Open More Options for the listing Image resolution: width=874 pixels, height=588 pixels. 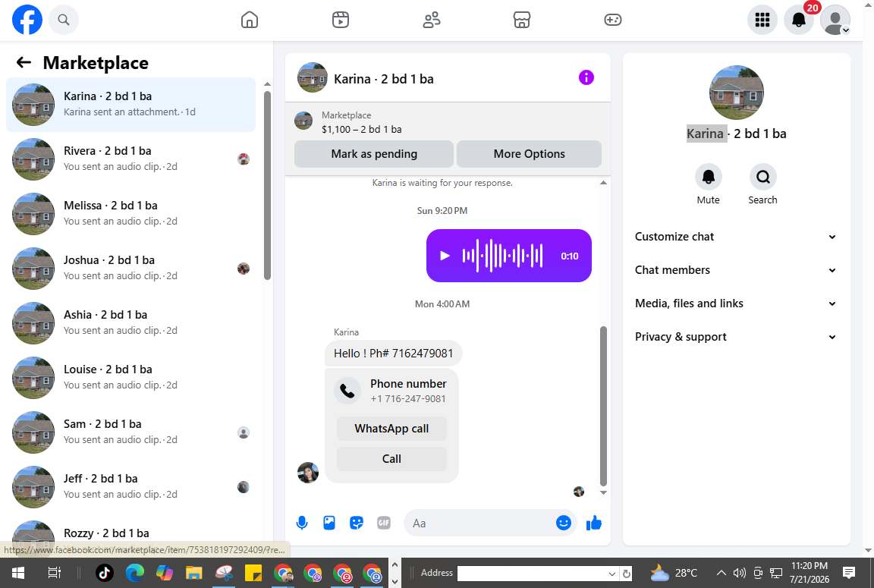click(529, 154)
